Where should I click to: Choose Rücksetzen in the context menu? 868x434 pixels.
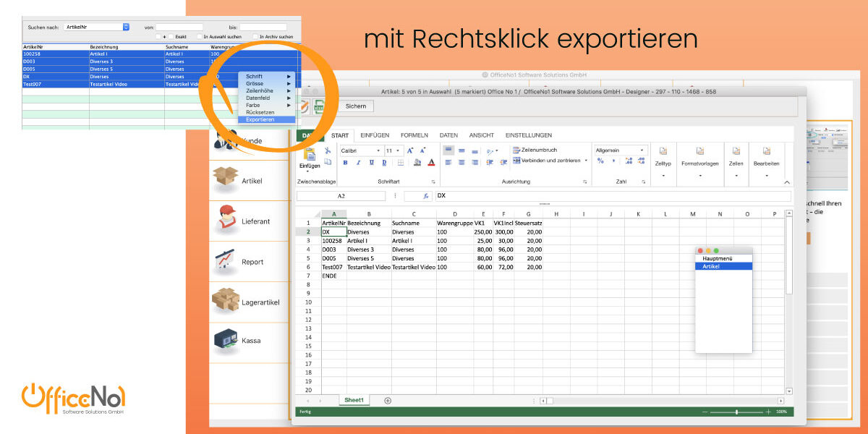point(267,112)
